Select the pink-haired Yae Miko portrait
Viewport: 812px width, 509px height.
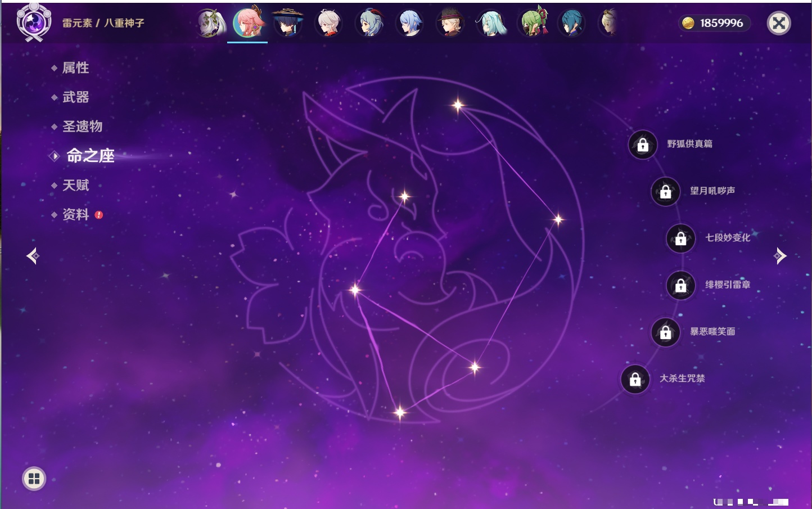click(248, 22)
